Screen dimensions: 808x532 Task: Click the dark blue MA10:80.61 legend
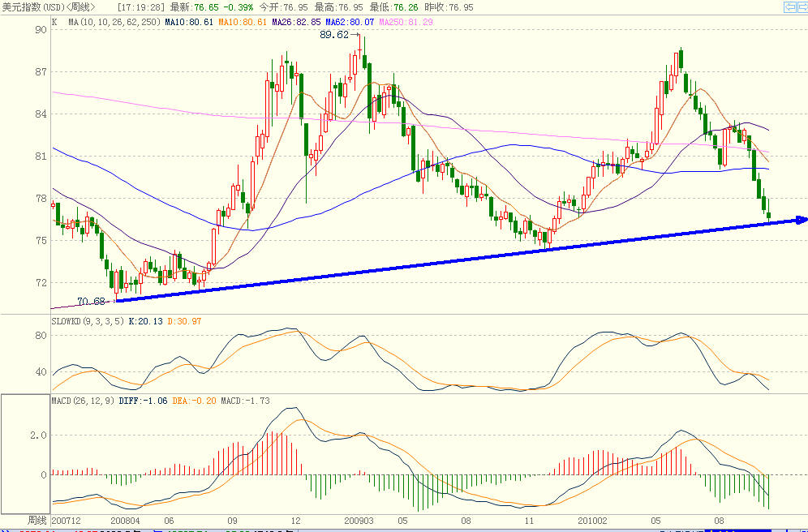click(190, 22)
